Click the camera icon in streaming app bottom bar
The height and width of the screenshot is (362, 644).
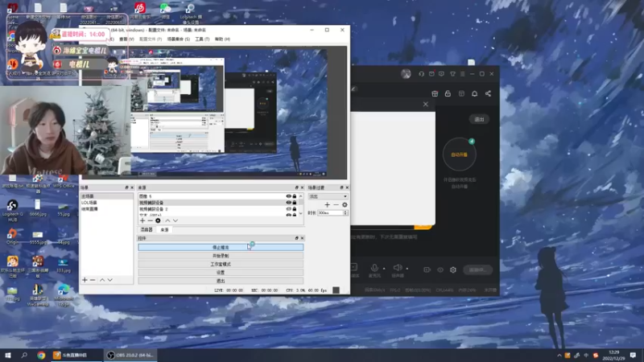pos(427,269)
